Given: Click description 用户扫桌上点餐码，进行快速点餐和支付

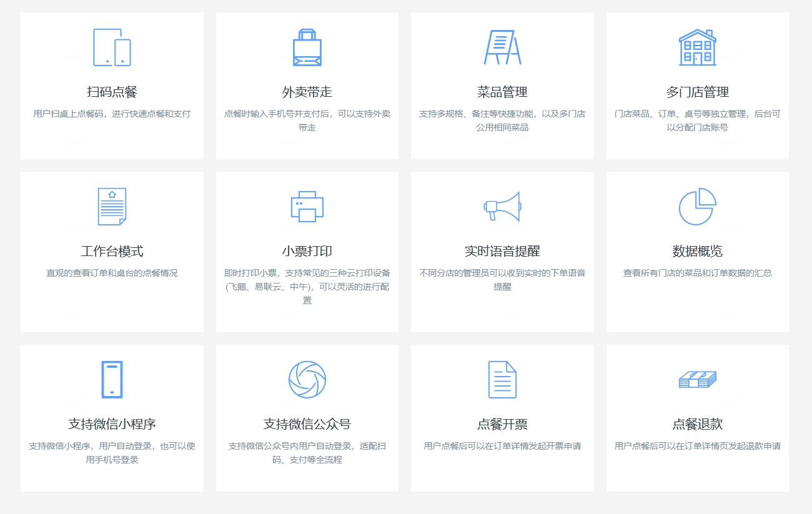Looking at the screenshot, I should (x=112, y=114).
